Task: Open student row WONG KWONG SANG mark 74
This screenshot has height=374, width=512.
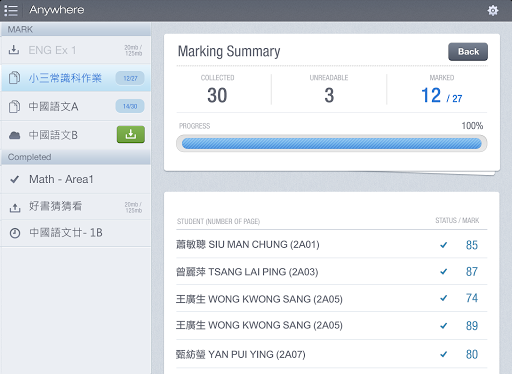Action: click(x=332, y=299)
